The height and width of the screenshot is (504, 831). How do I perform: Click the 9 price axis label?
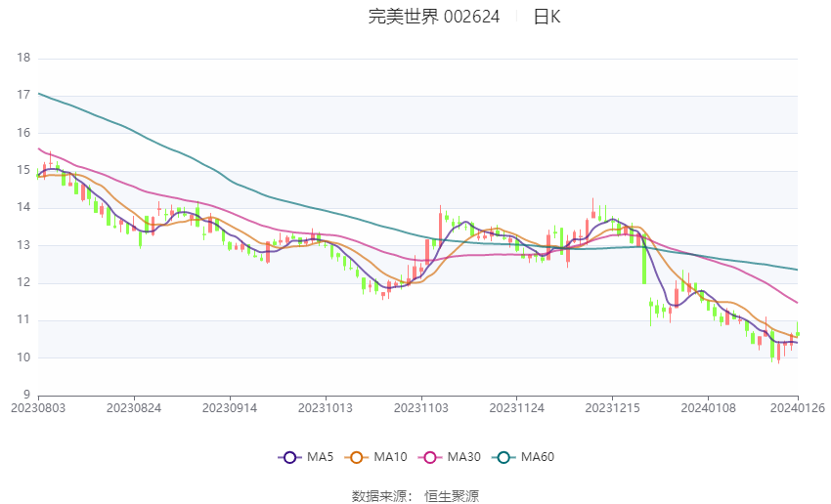[x=27, y=395]
